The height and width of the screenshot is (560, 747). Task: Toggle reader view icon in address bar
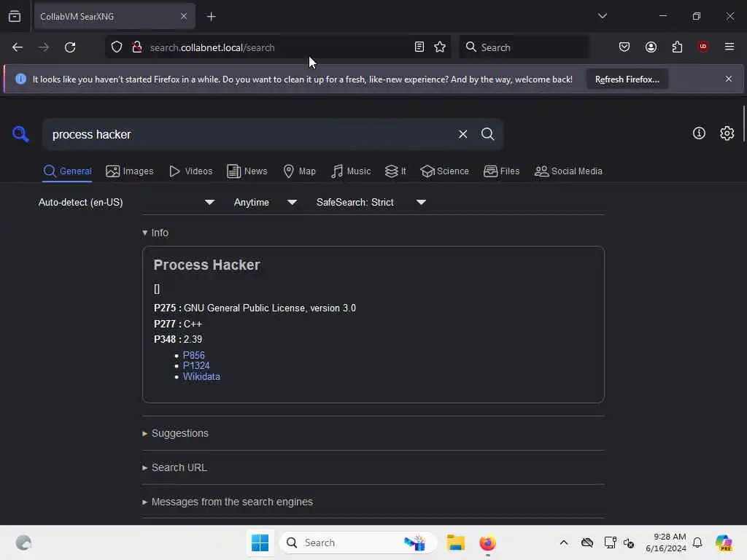tap(419, 47)
